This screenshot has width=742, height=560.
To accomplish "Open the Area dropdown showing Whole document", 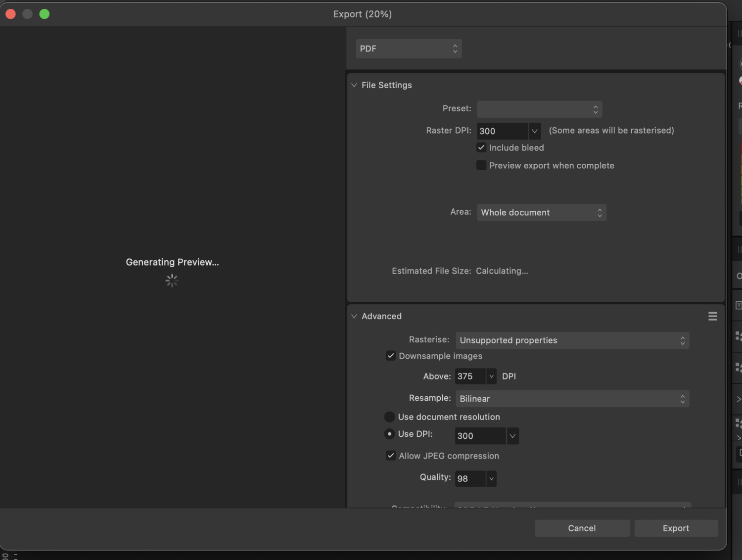I will pos(541,212).
